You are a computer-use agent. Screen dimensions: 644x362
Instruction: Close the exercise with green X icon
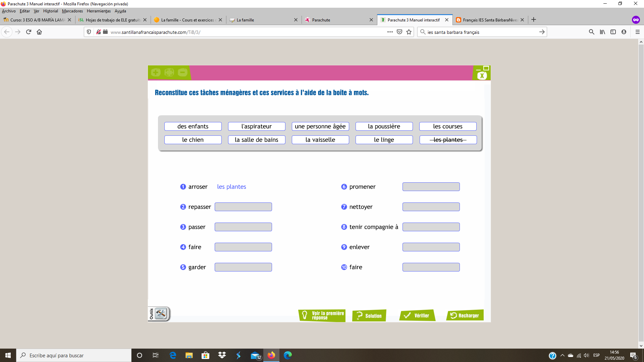(x=482, y=75)
